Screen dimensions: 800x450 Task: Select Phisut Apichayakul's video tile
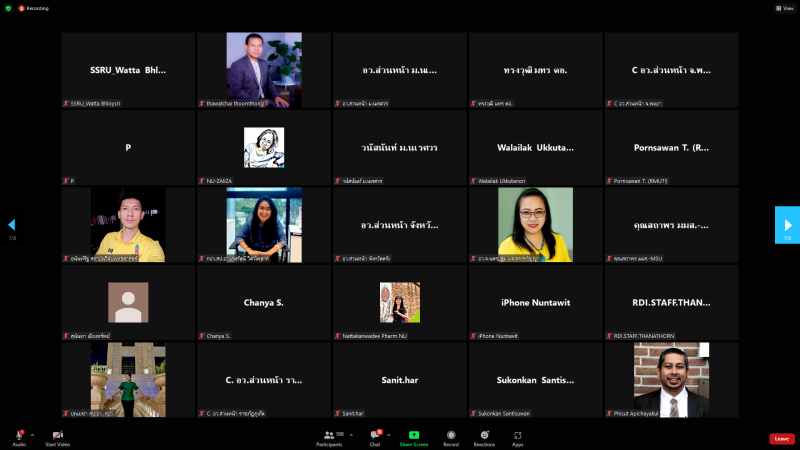click(671, 379)
